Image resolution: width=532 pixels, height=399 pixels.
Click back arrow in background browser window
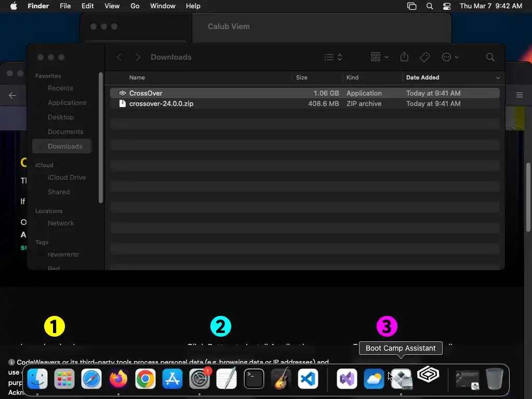pos(12,96)
